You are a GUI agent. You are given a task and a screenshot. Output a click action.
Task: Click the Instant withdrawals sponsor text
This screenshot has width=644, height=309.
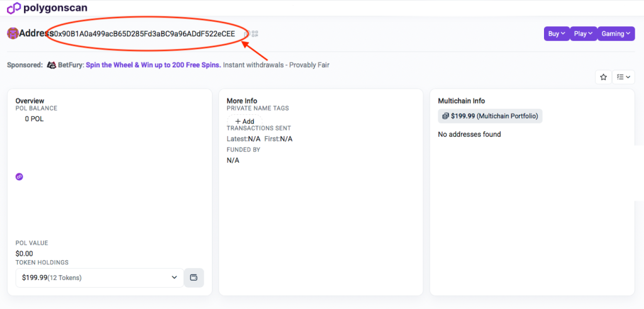click(276, 65)
